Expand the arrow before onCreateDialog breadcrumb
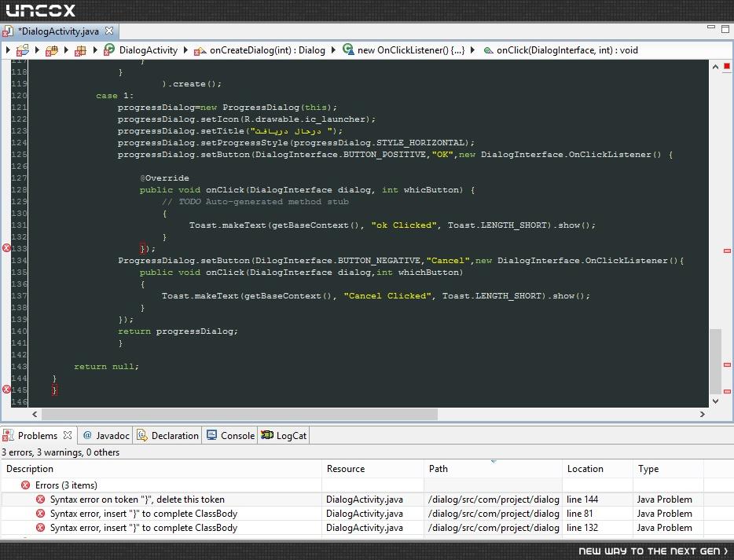This screenshot has width=734, height=560. (x=185, y=49)
